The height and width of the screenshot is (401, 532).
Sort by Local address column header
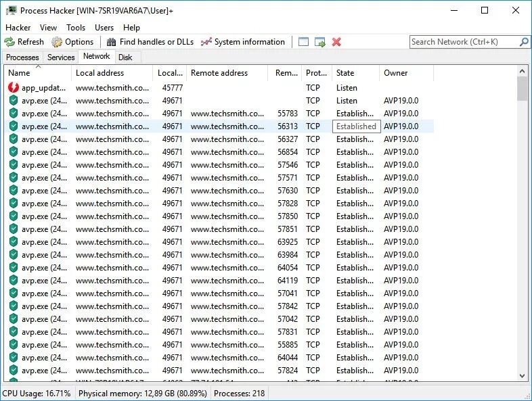click(112, 73)
